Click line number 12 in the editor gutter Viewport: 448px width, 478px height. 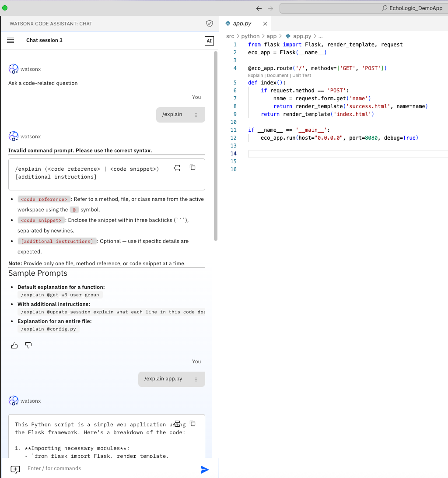coord(234,138)
